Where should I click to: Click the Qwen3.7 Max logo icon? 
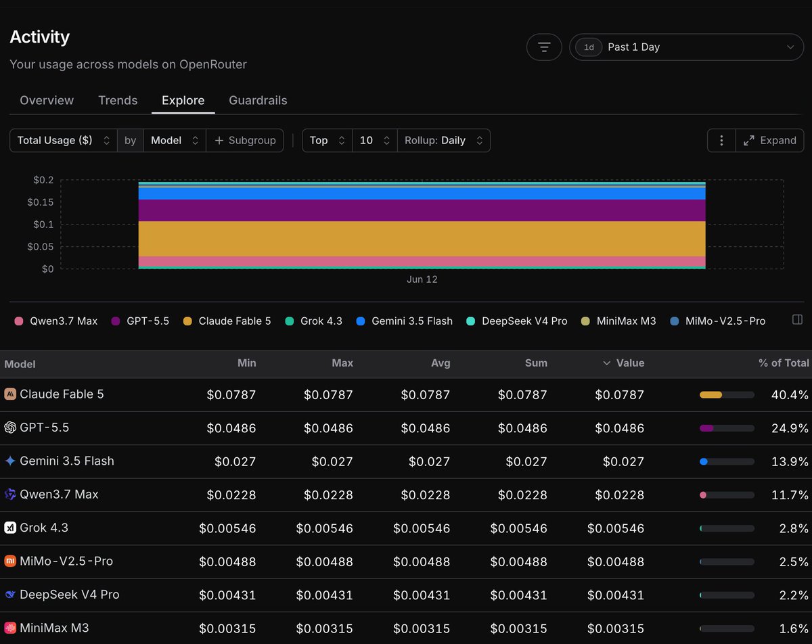click(10, 495)
